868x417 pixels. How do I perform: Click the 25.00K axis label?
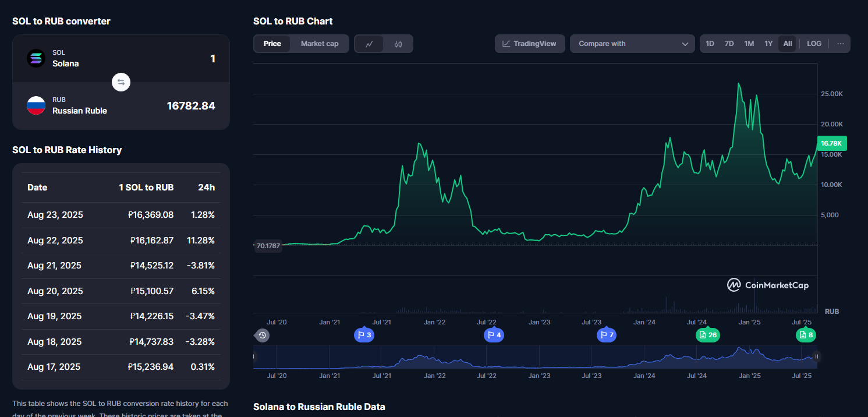click(832, 94)
